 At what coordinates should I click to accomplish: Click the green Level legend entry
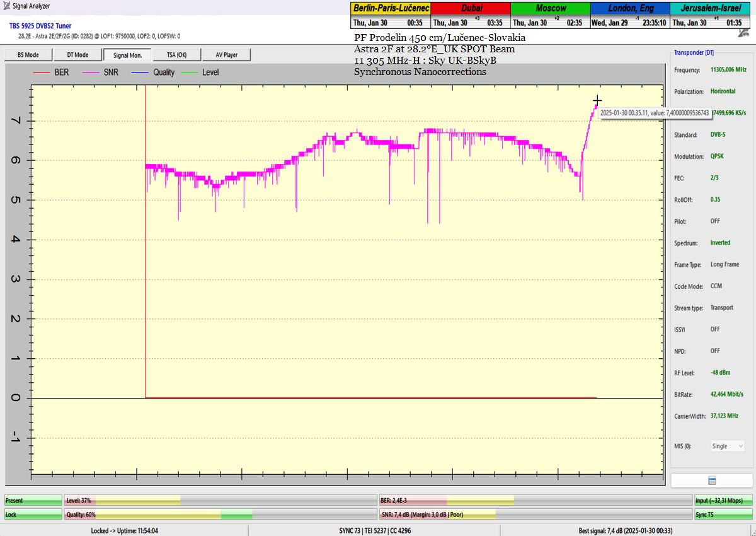pyautogui.click(x=200, y=73)
